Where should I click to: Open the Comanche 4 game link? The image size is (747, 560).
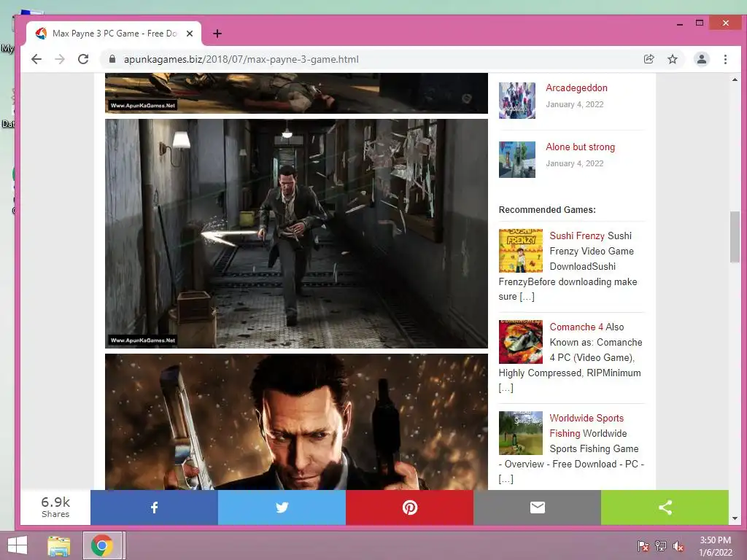(x=576, y=327)
